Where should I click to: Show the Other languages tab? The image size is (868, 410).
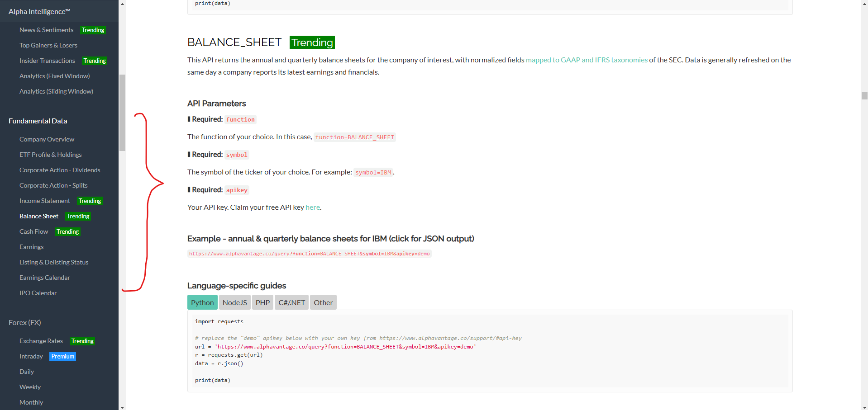click(x=323, y=302)
